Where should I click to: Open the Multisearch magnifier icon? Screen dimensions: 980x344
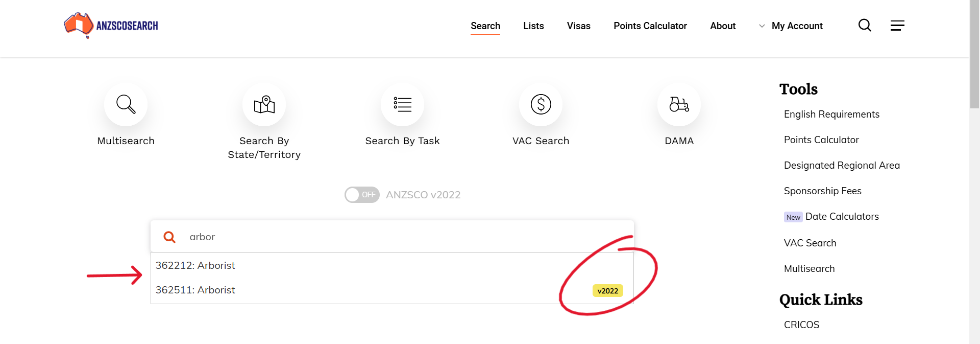click(126, 104)
